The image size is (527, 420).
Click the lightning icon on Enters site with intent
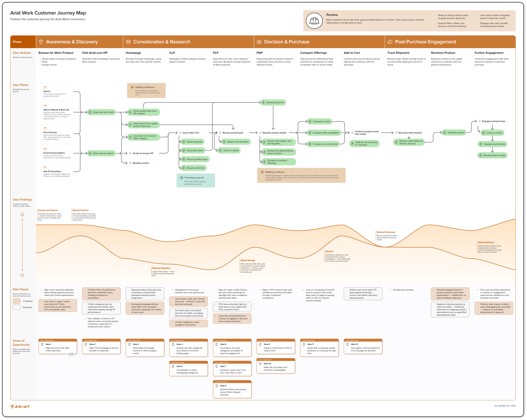point(90,112)
